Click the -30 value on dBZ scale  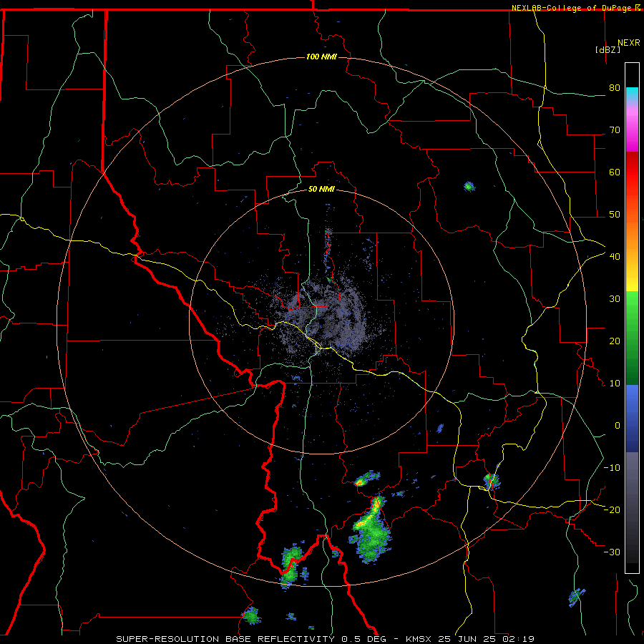coord(612,552)
